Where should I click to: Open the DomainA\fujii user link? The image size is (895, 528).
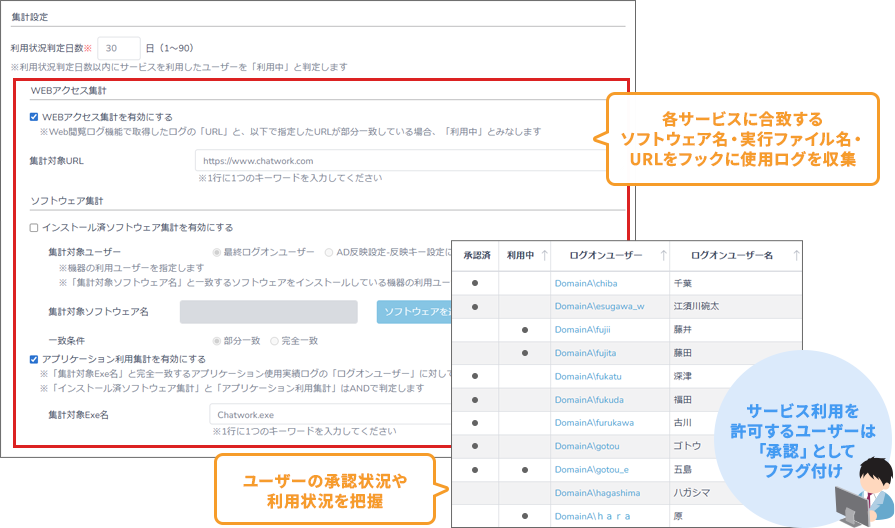tap(582, 329)
